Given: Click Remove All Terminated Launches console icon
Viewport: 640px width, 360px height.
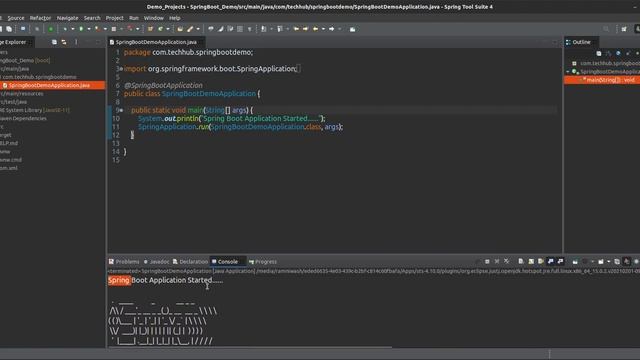Looking at the screenshot, I should (x=507, y=262).
